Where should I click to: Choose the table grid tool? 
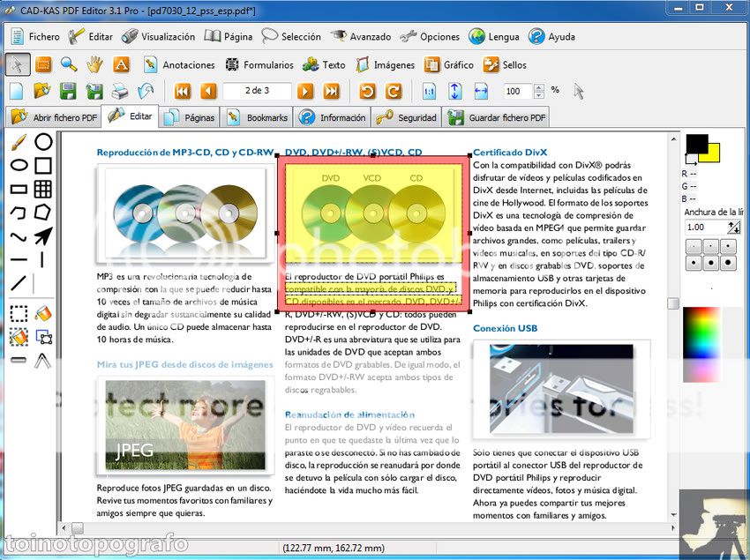(43, 189)
